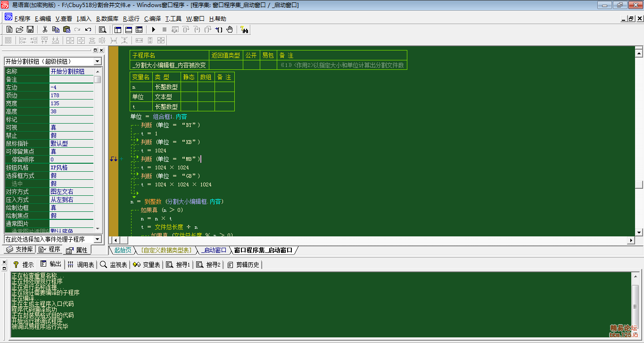Open a file with the folder icon
Viewport: 644px width, 343px height.
click(20, 30)
